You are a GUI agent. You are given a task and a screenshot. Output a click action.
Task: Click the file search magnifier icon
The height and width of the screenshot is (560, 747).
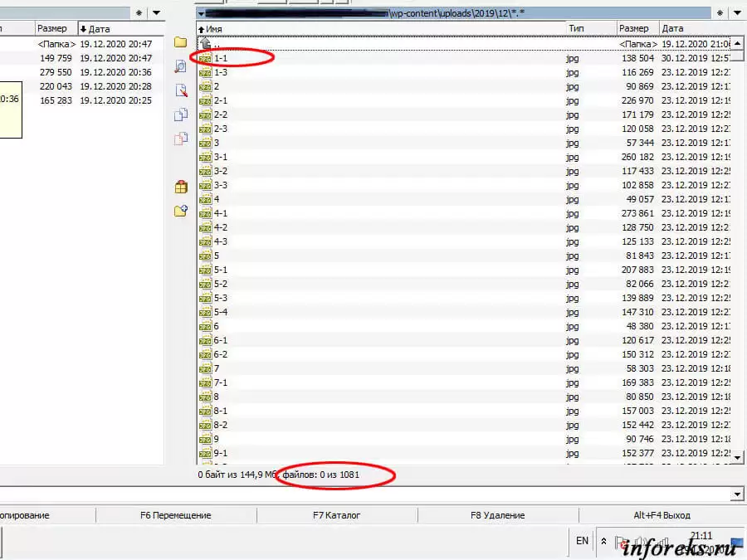(180, 66)
